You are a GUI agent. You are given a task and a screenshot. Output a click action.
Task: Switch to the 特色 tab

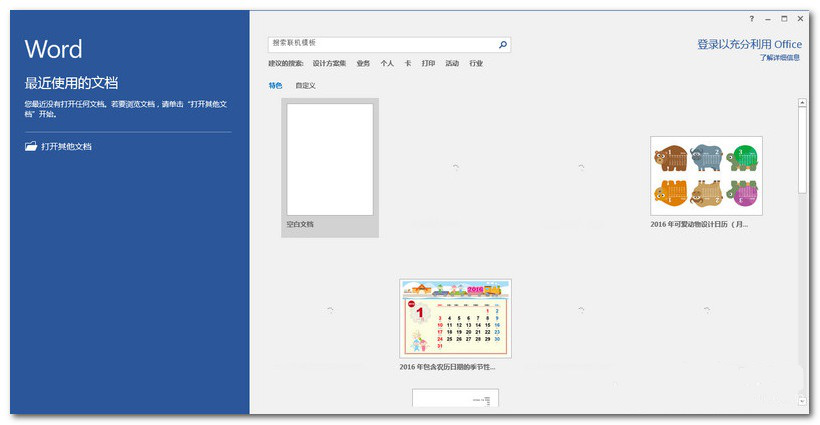275,85
